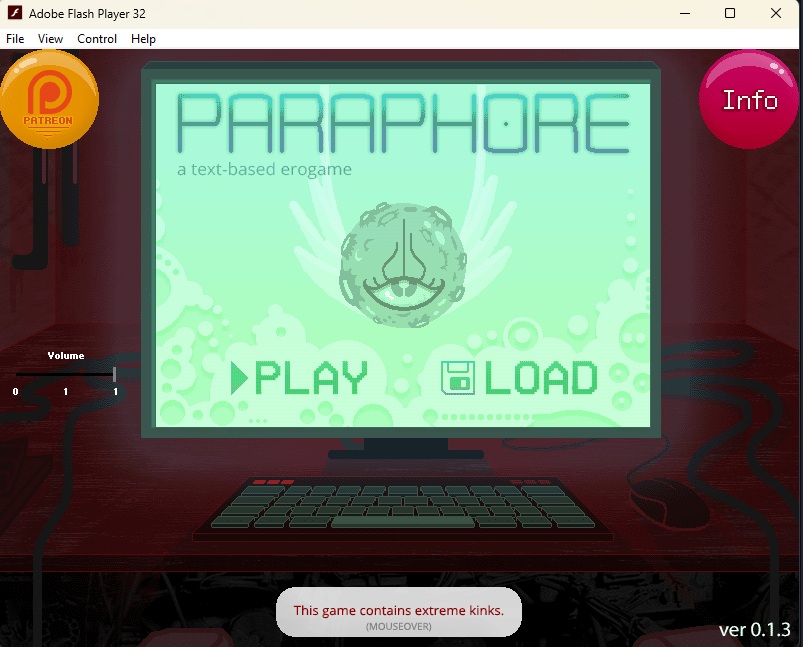Click the 'ver 0.1.3' version label

click(754, 630)
